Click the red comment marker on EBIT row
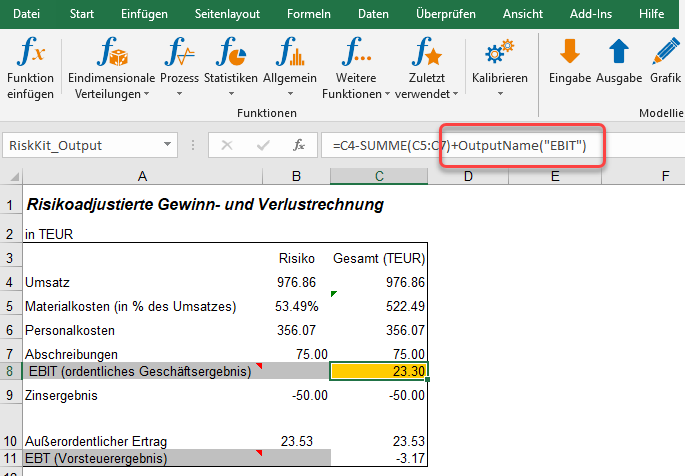685x476 pixels. tap(259, 366)
